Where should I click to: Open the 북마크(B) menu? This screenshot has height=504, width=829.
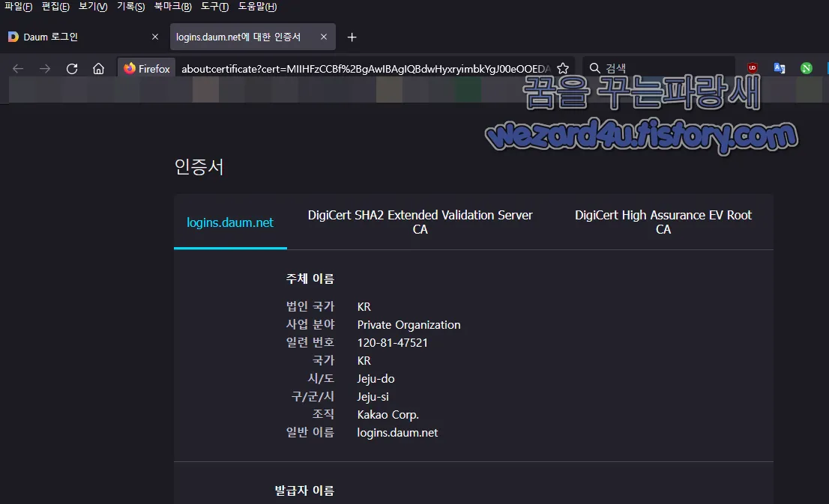tap(173, 6)
